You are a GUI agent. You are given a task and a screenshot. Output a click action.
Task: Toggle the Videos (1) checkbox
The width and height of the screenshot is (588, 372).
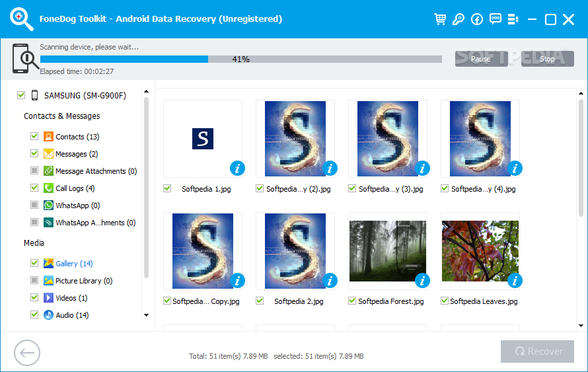pos(34,297)
